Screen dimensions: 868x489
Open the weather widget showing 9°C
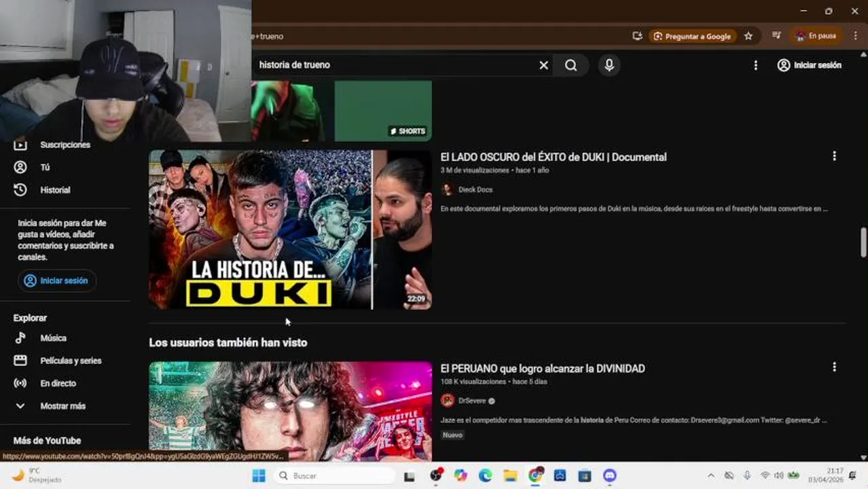pyautogui.click(x=37, y=475)
